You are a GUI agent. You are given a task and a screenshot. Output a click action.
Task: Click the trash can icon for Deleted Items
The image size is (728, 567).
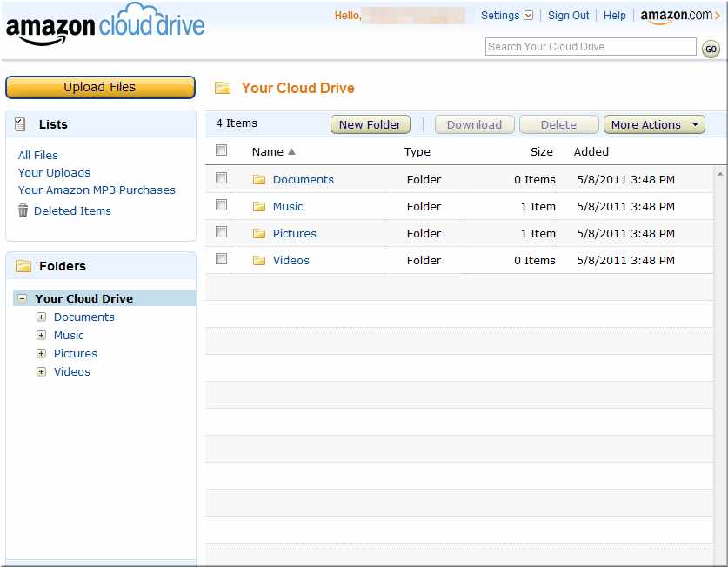tap(23, 210)
